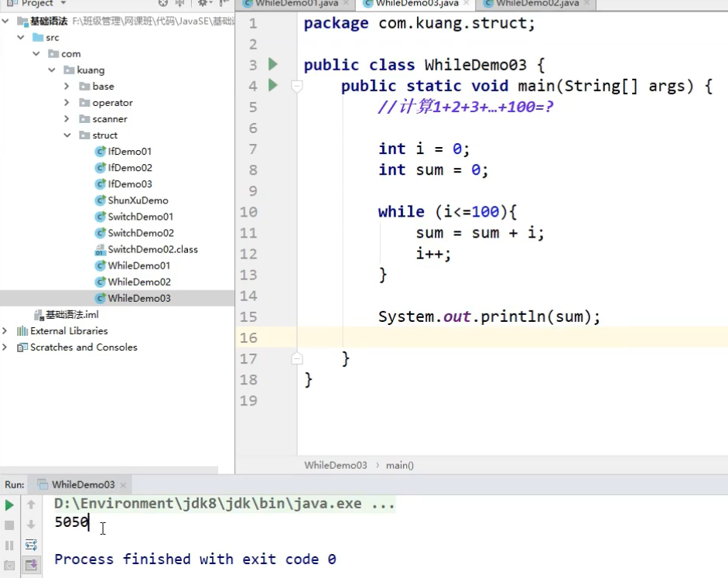The image size is (728, 578).
Task: Open the ShunXuDemo class
Action: pos(138,200)
